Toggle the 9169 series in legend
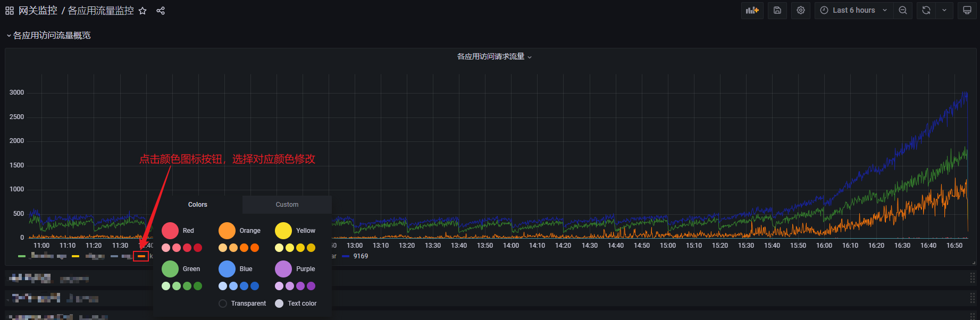 pyautogui.click(x=361, y=256)
